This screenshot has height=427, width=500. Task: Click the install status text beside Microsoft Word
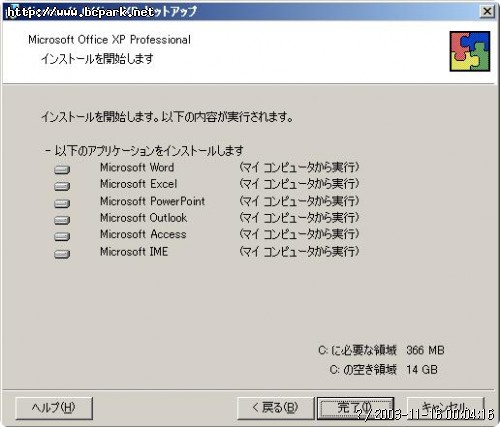click(299, 167)
